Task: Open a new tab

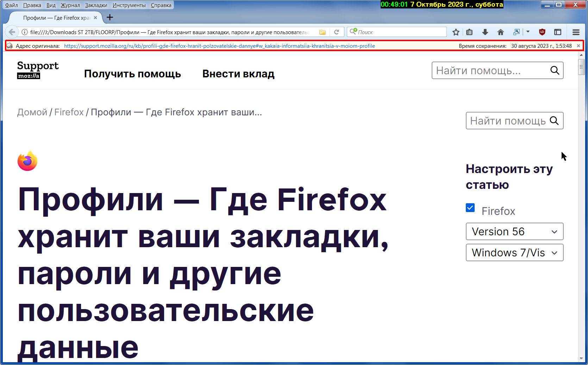Action: 110,17
